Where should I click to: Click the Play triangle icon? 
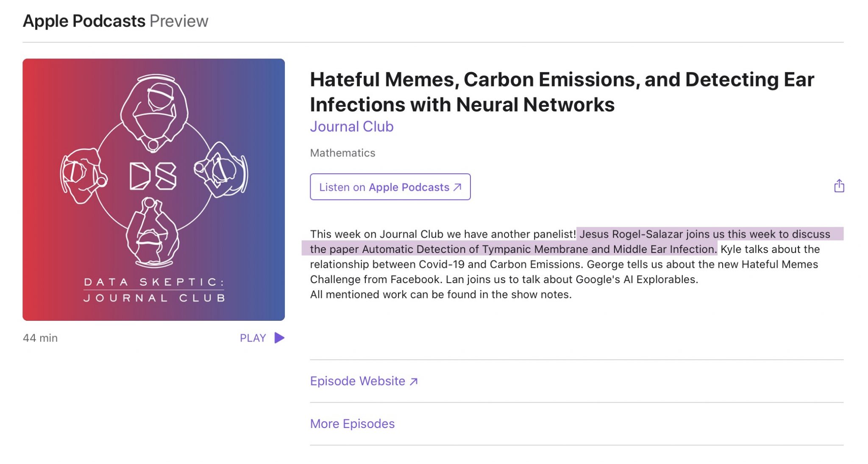coord(279,338)
